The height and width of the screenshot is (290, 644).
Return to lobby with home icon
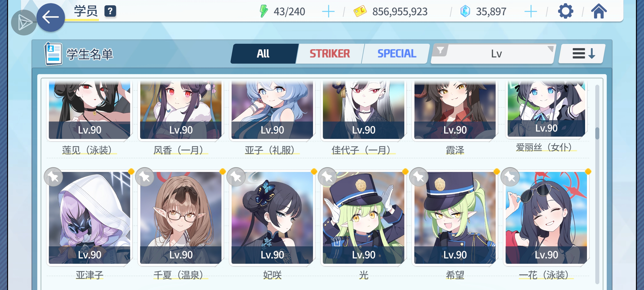click(x=598, y=11)
